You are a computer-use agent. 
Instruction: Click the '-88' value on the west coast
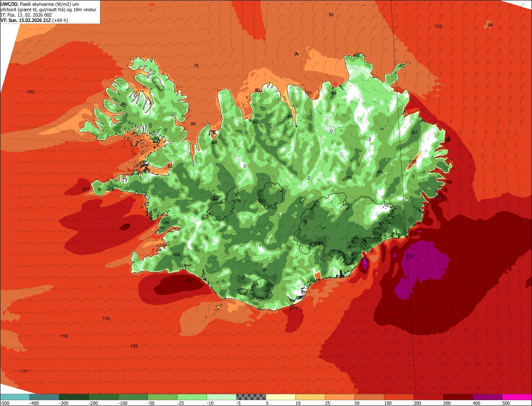(x=166, y=223)
